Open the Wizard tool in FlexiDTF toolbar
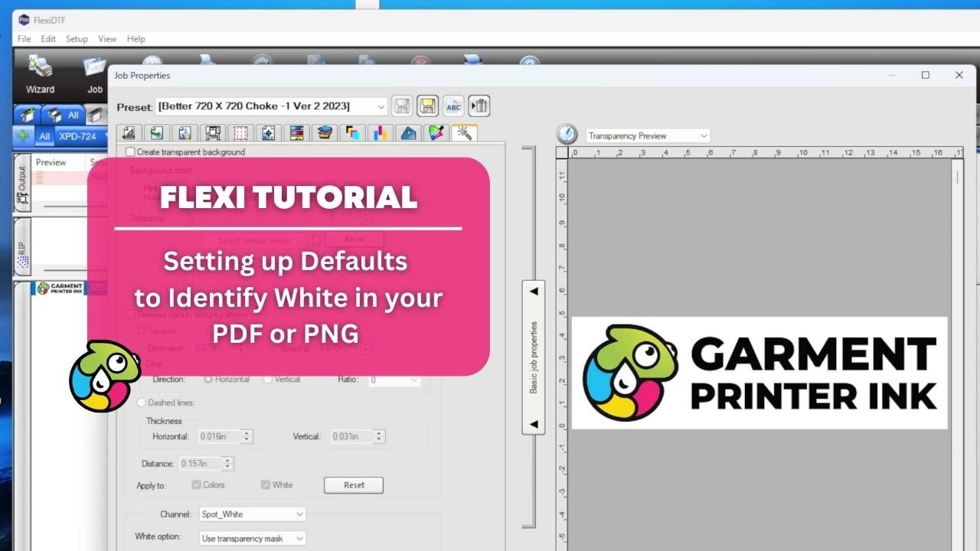 click(x=40, y=76)
